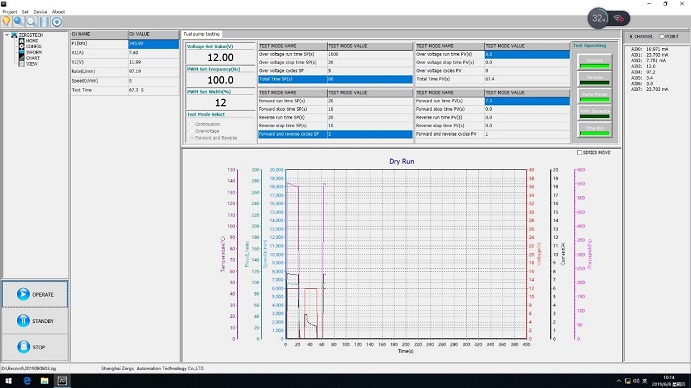Image resolution: width=691 pixels, height=388 pixels.
Task: Click the DI NAME column header
Action: point(99,34)
